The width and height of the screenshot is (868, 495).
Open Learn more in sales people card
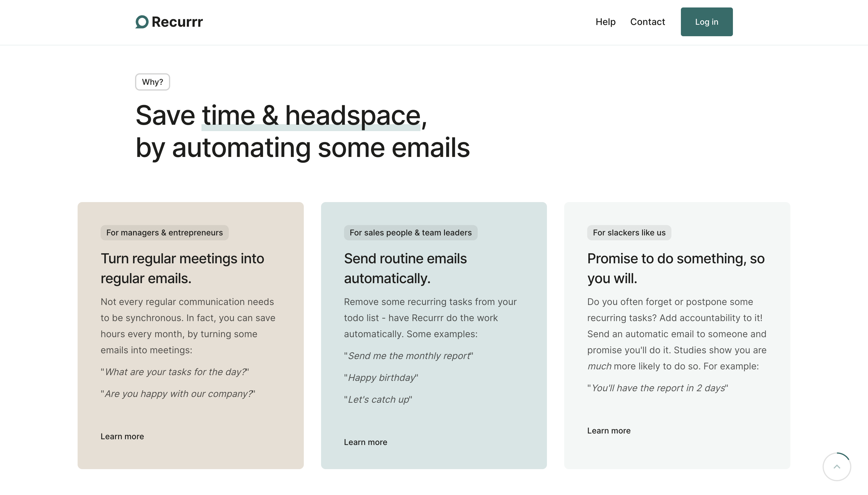coord(365,442)
